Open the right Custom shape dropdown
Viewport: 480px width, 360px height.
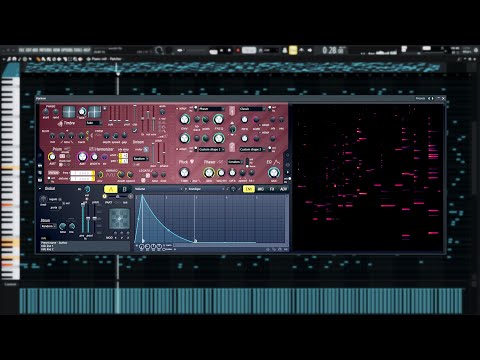[x=252, y=149]
